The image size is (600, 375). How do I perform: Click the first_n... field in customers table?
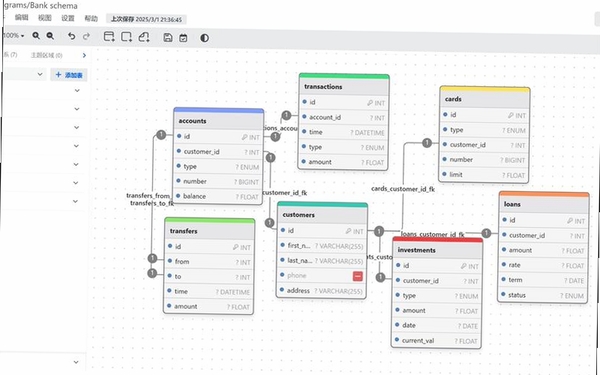(321, 246)
